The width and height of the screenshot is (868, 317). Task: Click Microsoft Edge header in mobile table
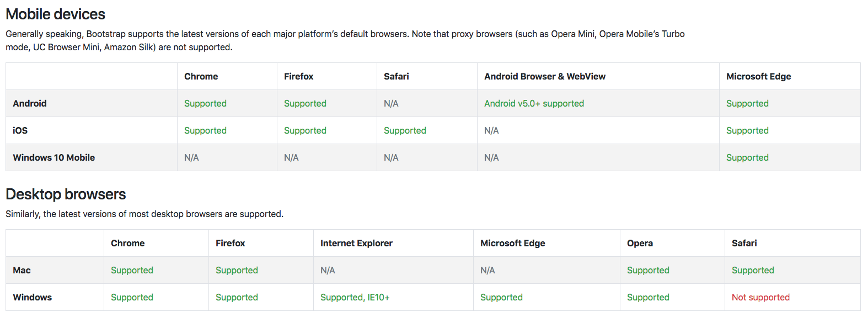758,76
